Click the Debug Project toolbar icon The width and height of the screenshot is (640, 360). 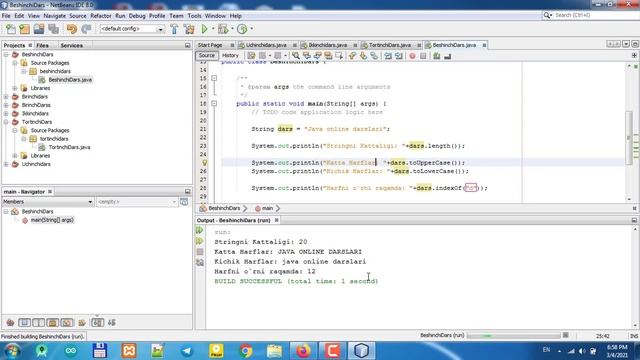click(223, 29)
